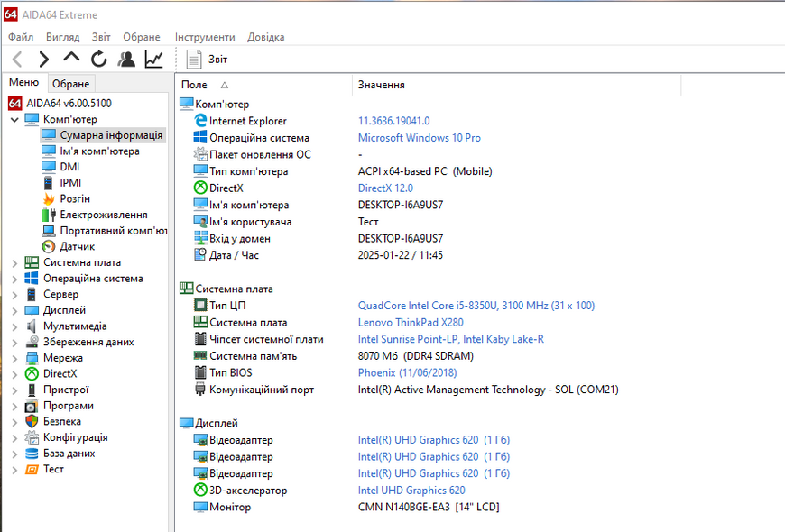Select the DESKTOP-I6A9US7 computer name value
The height and width of the screenshot is (532, 785).
tap(401, 206)
